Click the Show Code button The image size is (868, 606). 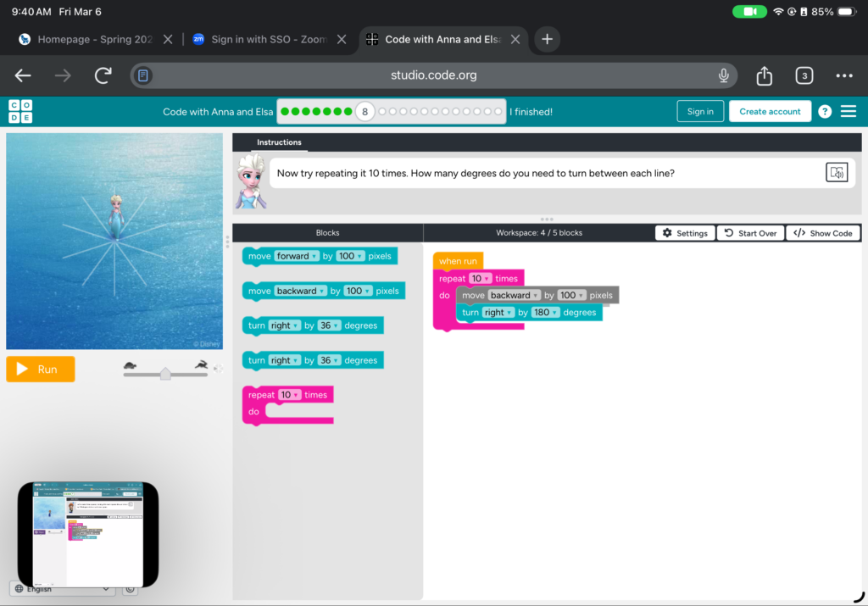pos(823,233)
